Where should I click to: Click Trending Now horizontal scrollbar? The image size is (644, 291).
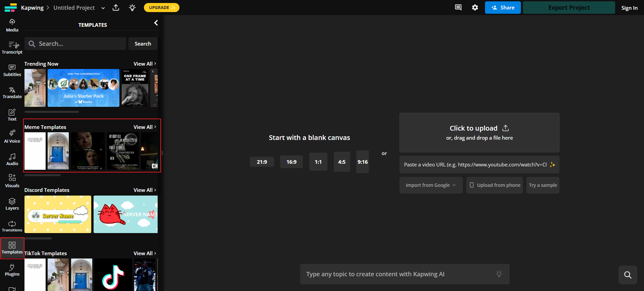52,112
